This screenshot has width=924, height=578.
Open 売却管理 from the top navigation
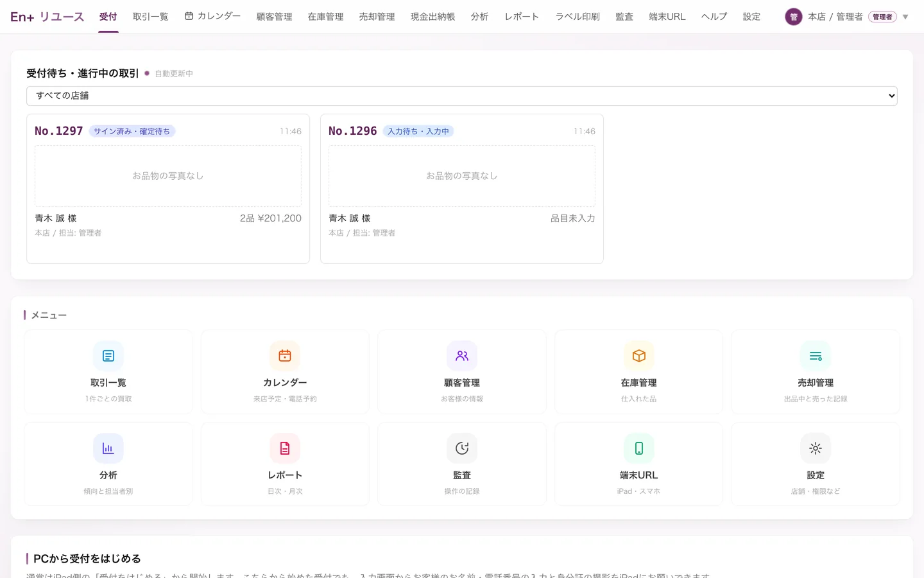tap(377, 17)
